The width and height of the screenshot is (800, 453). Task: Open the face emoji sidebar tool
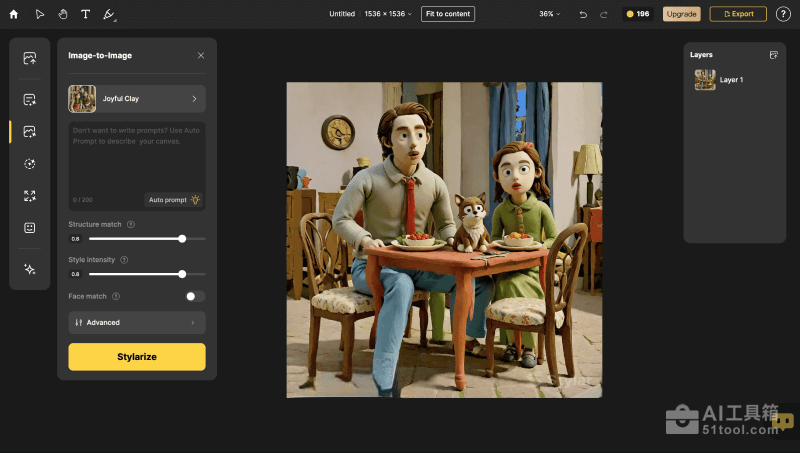pos(30,228)
